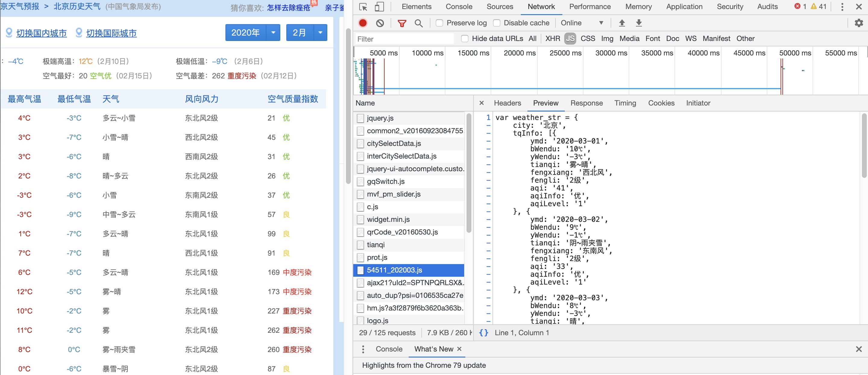Click the file icon beside logo.js
868x375 pixels.
coord(360,320)
